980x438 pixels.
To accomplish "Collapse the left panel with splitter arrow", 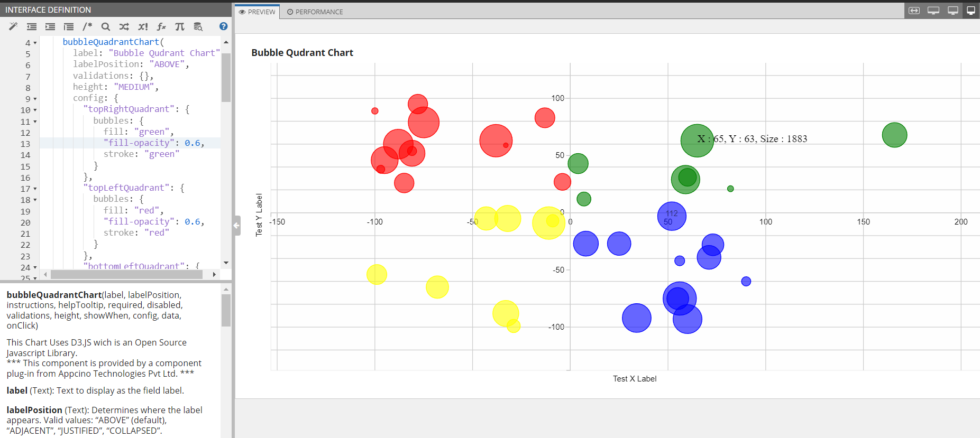I will coord(236,226).
